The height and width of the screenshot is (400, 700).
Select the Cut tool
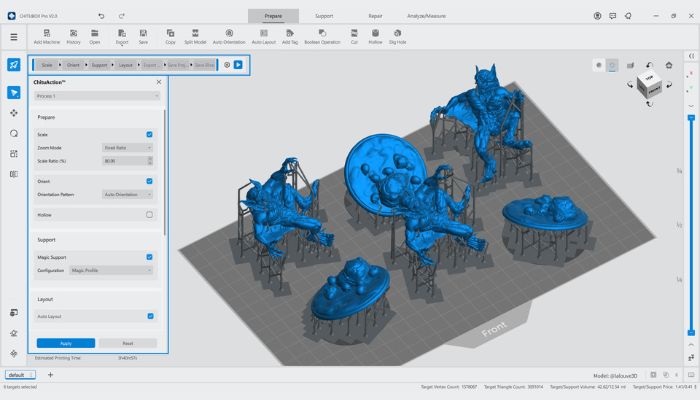(x=354, y=37)
